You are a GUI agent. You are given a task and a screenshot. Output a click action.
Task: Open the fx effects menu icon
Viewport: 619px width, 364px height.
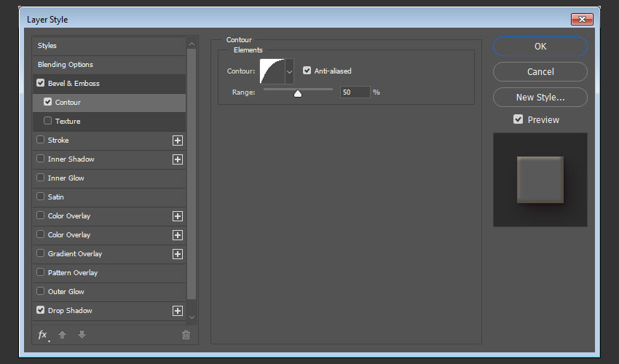[43, 335]
